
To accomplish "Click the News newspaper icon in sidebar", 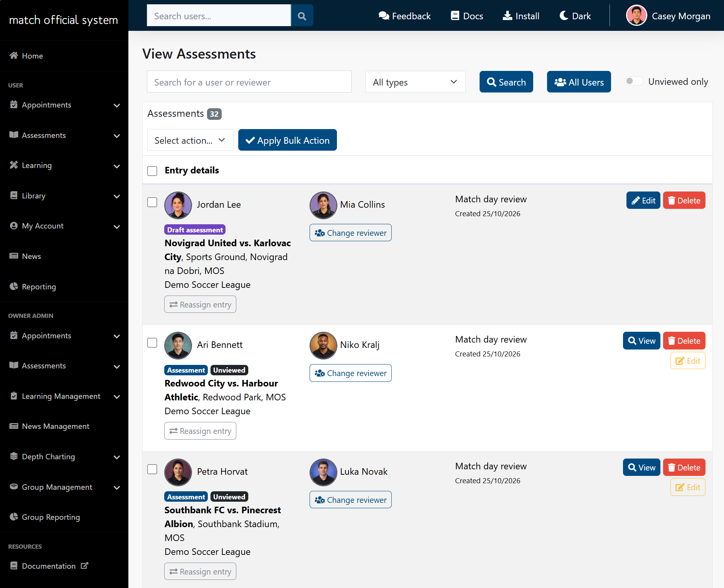I will tap(14, 256).
